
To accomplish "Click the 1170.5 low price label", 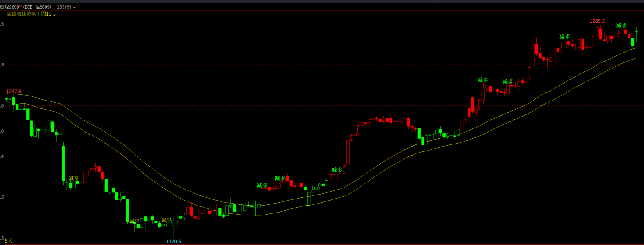I will coord(174,241).
